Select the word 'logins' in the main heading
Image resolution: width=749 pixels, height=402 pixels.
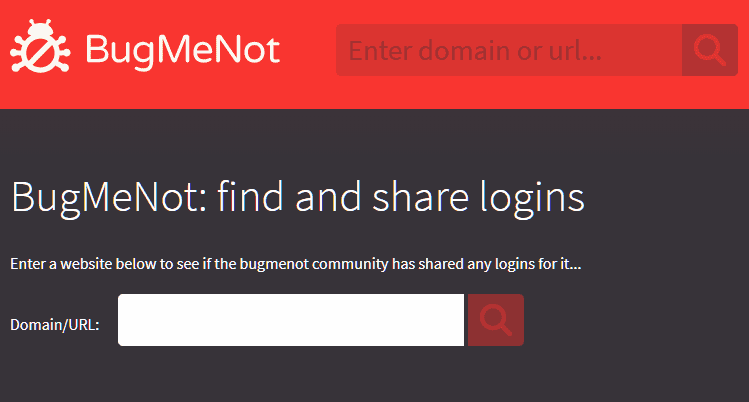coord(532,198)
